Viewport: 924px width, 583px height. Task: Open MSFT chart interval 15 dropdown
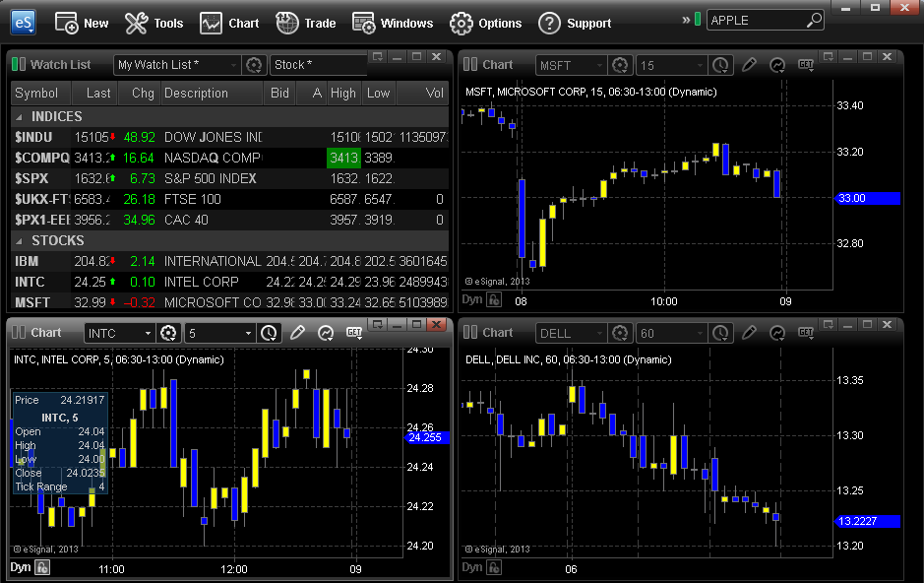pyautogui.click(x=670, y=65)
